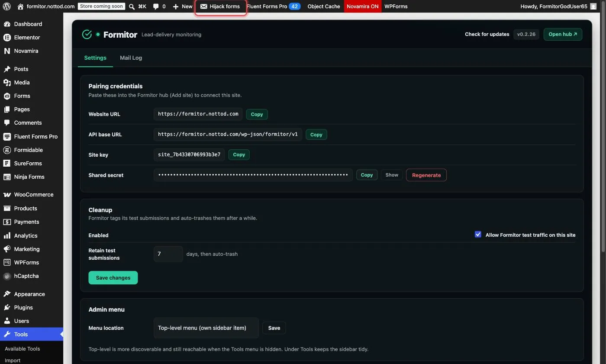Save the Admin menu location
Screen dimensions: 606x364
pyautogui.click(x=274, y=328)
